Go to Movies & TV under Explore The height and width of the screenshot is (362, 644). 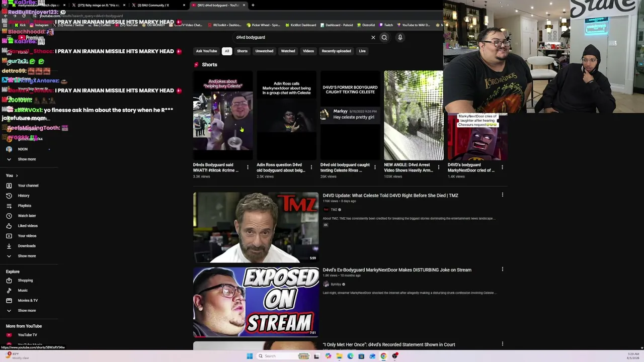[x=28, y=301]
